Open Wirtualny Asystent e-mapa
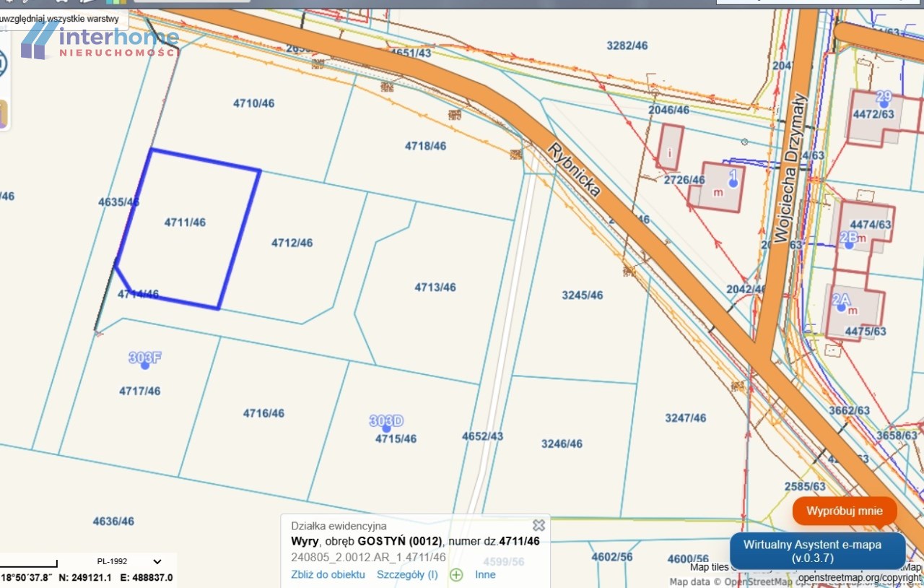This screenshot has width=924, height=588. pos(817,551)
